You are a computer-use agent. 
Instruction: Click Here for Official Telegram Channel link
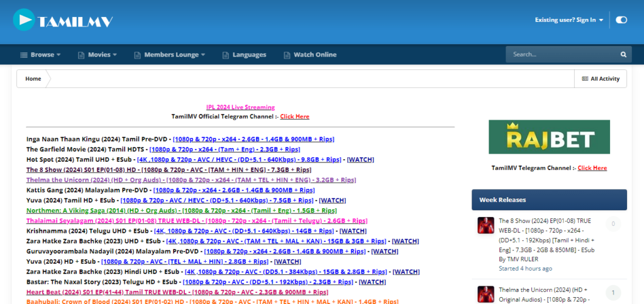(294, 116)
